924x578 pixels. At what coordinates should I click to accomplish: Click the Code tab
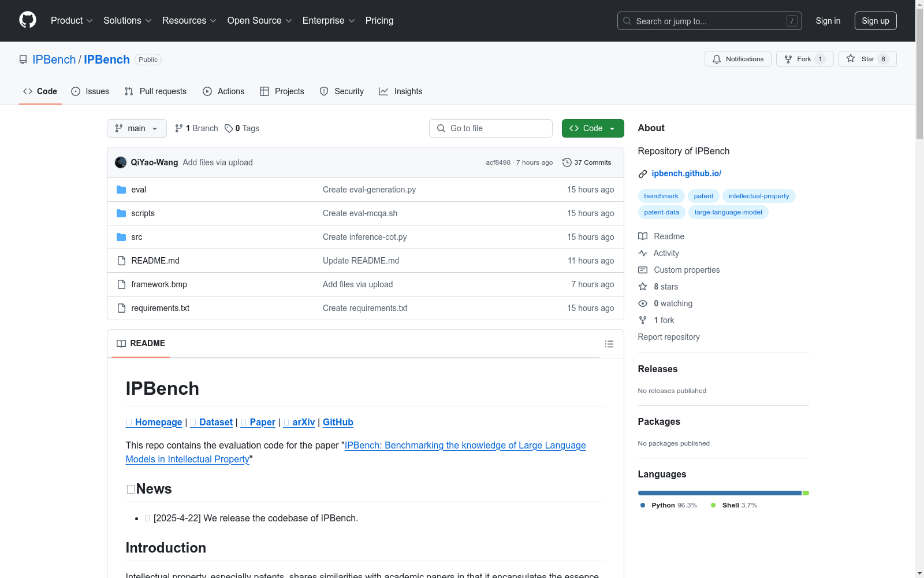40,91
